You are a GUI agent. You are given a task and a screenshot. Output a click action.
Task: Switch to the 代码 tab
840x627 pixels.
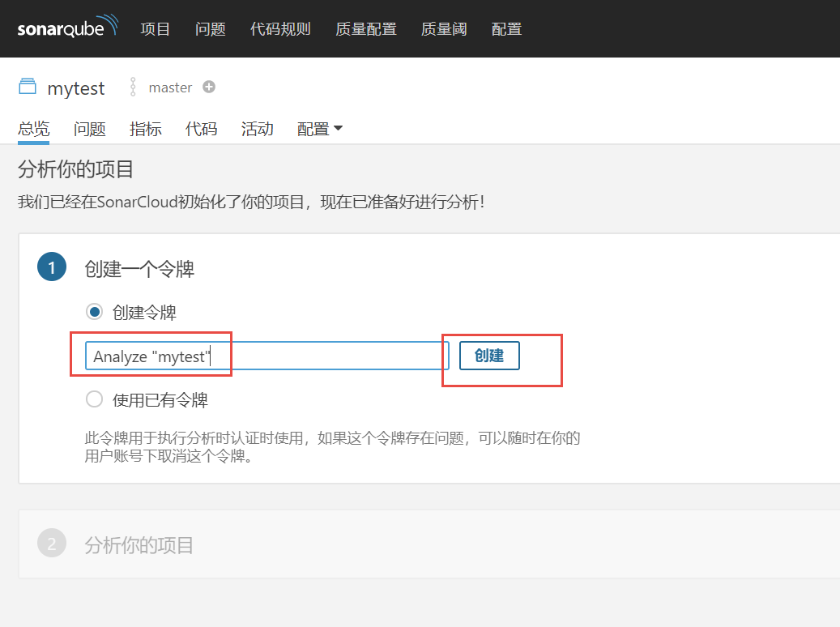pos(202,129)
